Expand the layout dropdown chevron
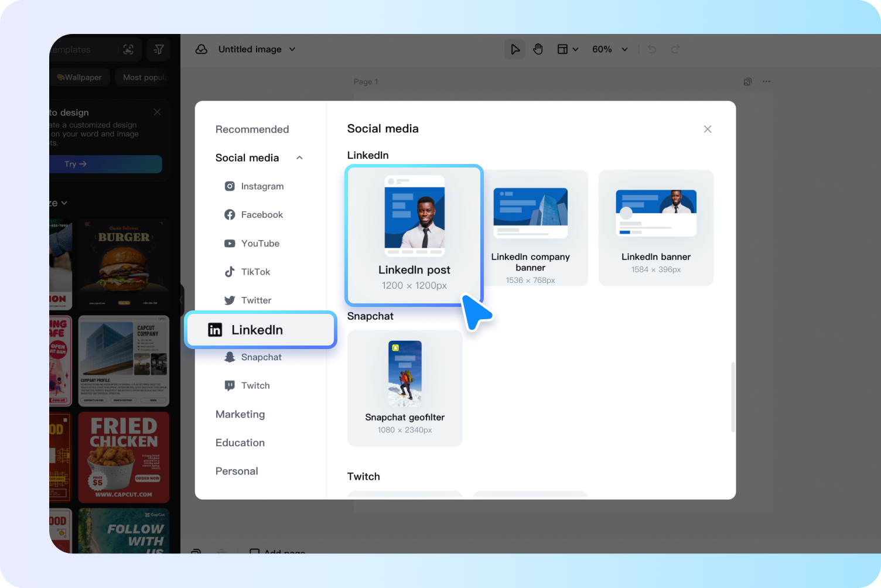This screenshot has width=881, height=588. 575,49
